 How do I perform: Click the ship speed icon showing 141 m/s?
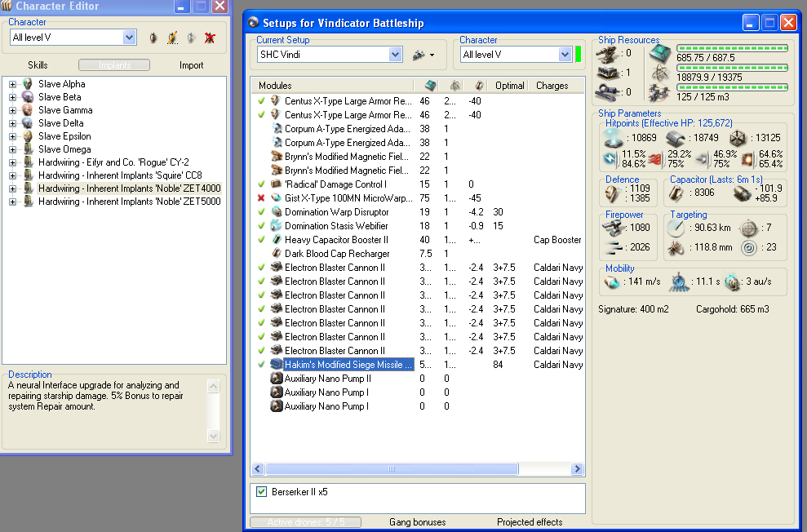pyautogui.click(x=612, y=282)
